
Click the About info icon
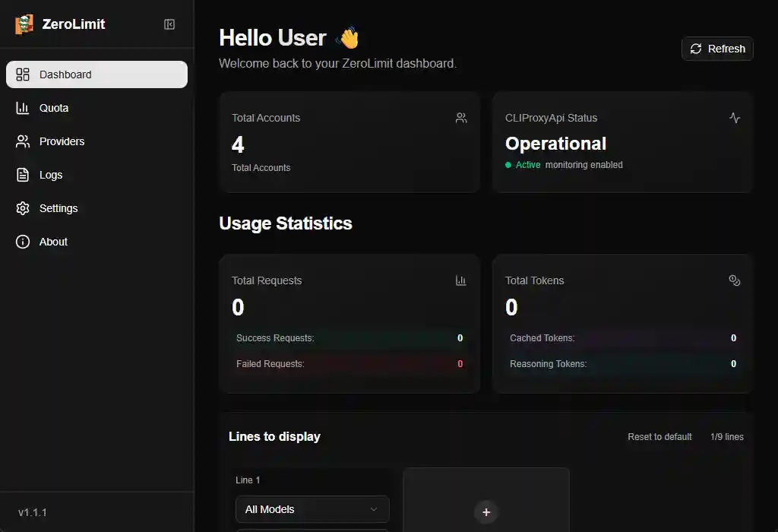coord(23,242)
